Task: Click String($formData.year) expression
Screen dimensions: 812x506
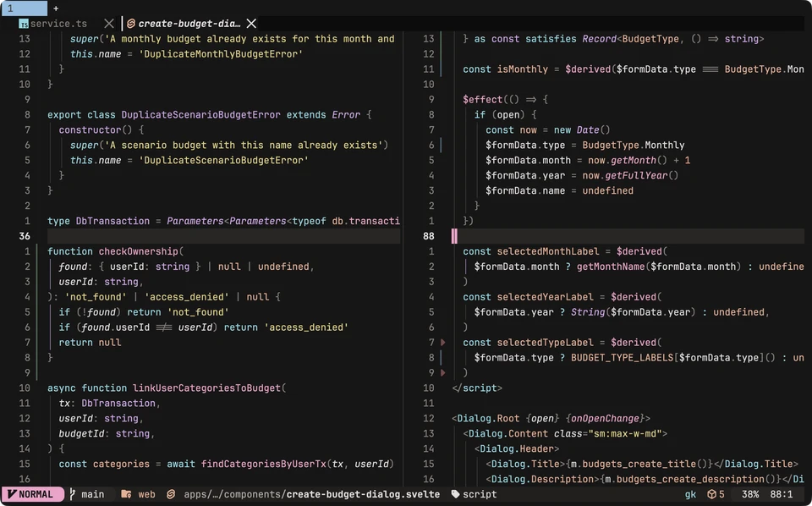Action: (x=634, y=311)
